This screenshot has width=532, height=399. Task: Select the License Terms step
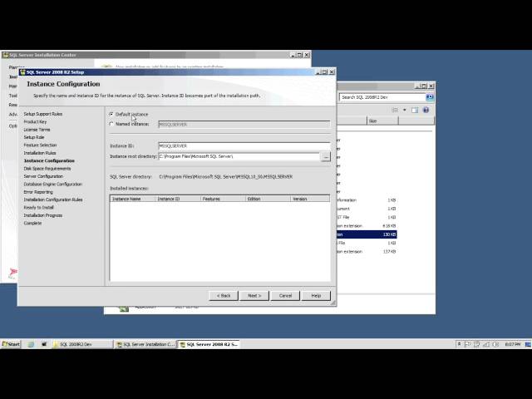pos(37,130)
